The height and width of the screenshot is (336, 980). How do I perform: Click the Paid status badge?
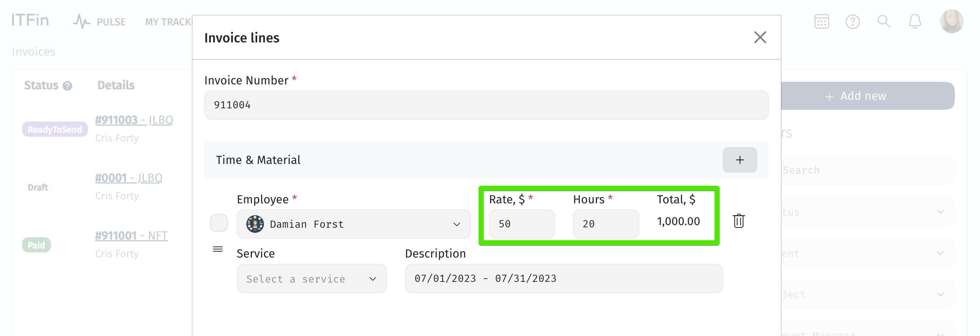coord(37,245)
